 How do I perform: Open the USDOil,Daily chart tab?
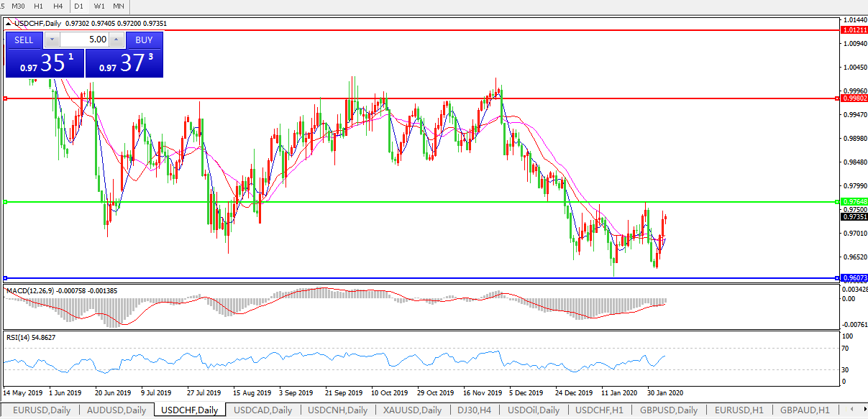(532, 410)
